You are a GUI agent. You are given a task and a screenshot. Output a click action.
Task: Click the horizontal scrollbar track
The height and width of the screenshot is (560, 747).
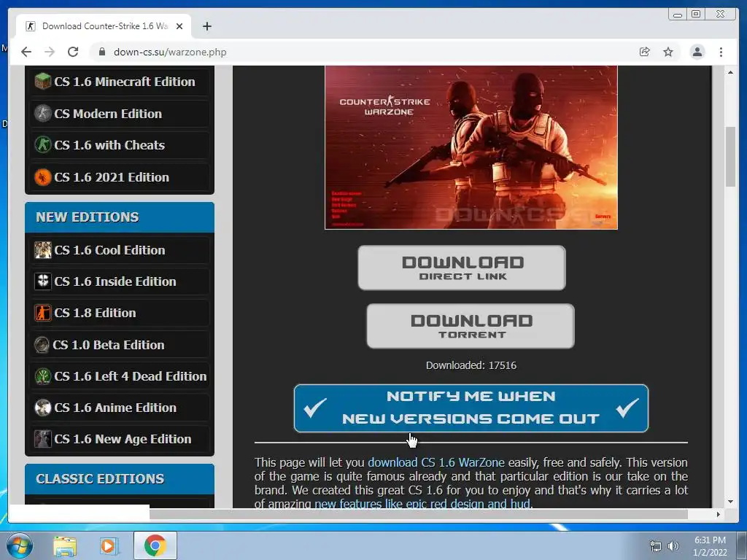point(700,514)
